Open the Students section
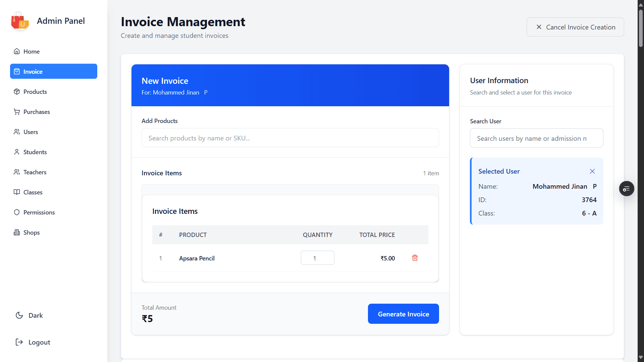 point(54,152)
